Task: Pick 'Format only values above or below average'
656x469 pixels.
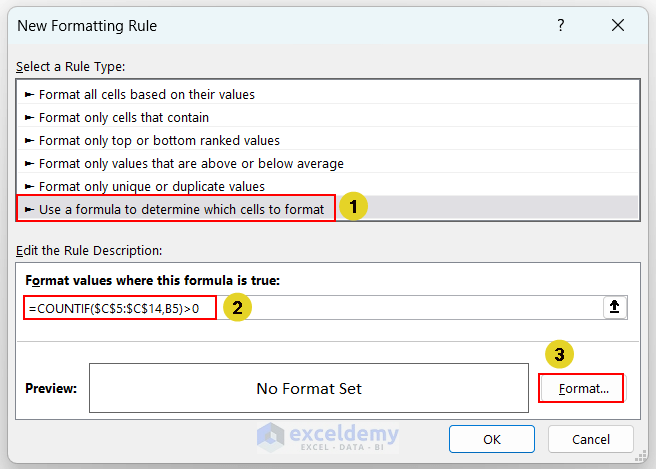Action: [191, 163]
